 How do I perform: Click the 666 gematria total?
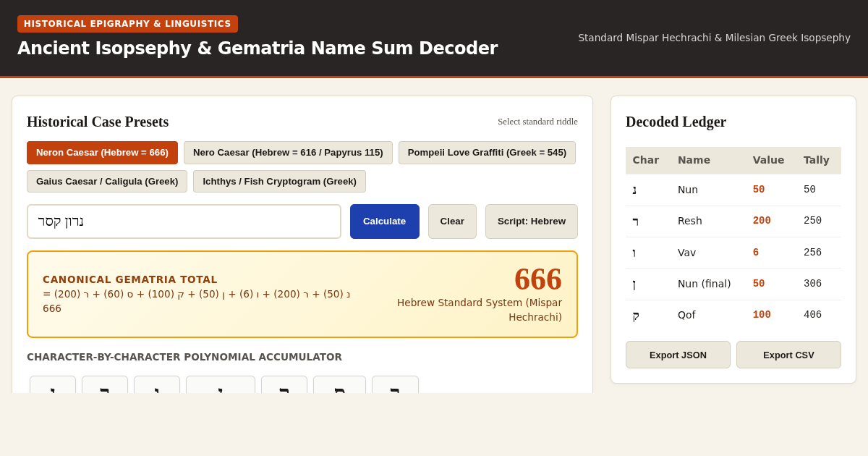pyautogui.click(x=538, y=279)
